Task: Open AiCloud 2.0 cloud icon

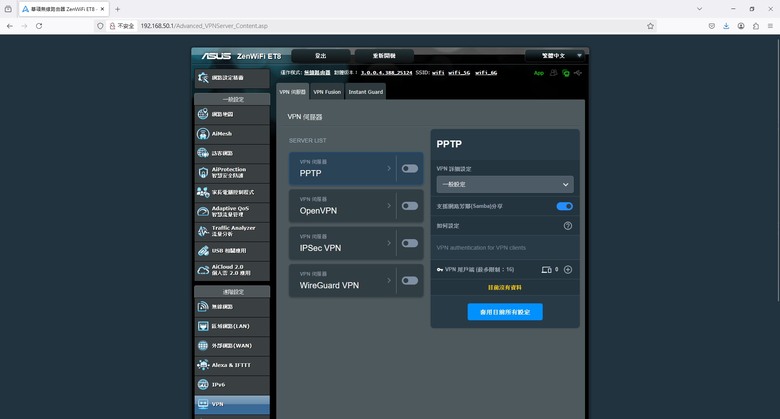Action: pyautogui.click(x=203, y=270)
